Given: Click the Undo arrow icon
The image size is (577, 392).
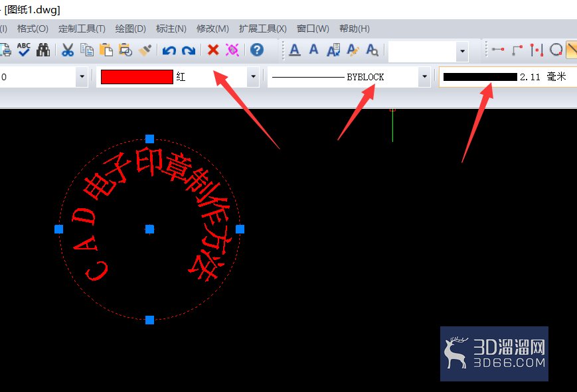Looking at the screenshot, I should (169, 50).
